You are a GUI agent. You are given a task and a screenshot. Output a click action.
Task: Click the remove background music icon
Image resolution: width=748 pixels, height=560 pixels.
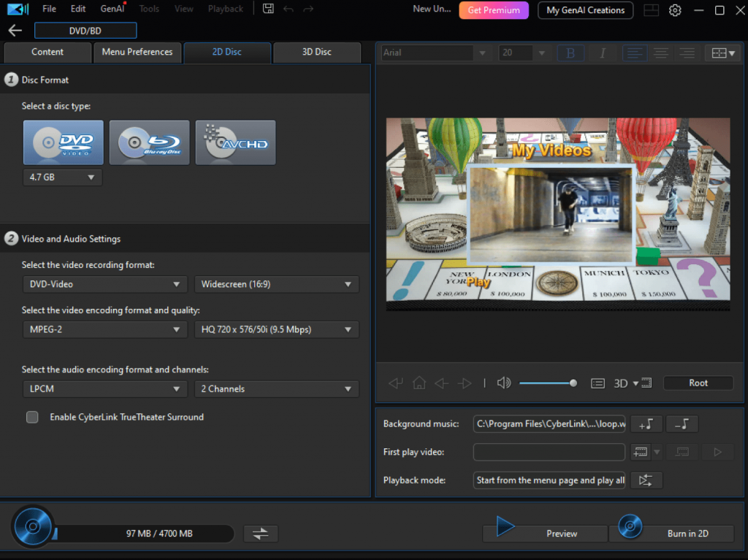682,423
